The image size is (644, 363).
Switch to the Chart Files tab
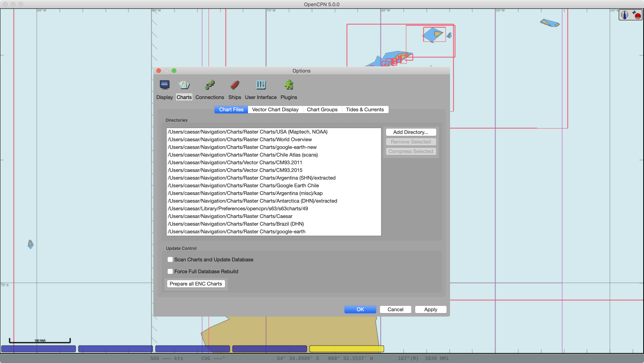tap(231, 110)
